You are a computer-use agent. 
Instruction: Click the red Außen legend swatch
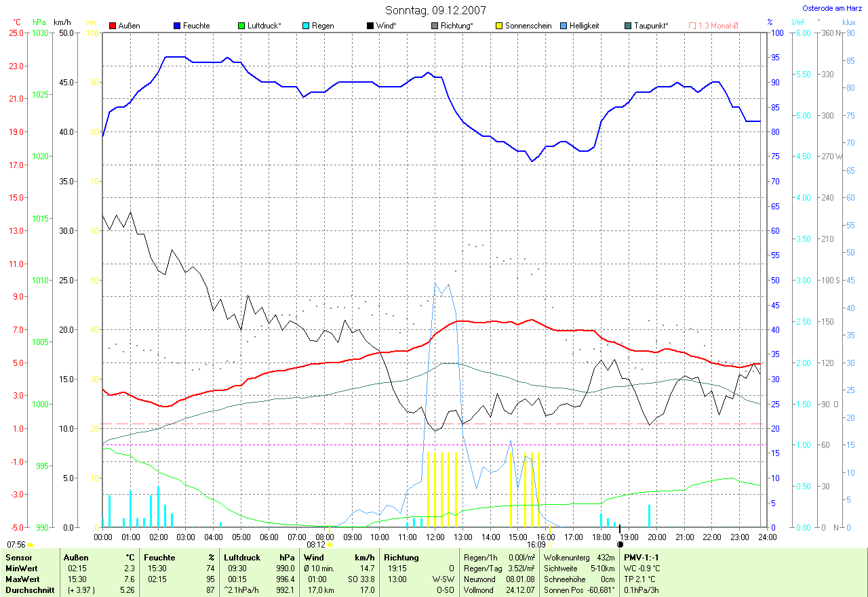[x=113, y=26]
